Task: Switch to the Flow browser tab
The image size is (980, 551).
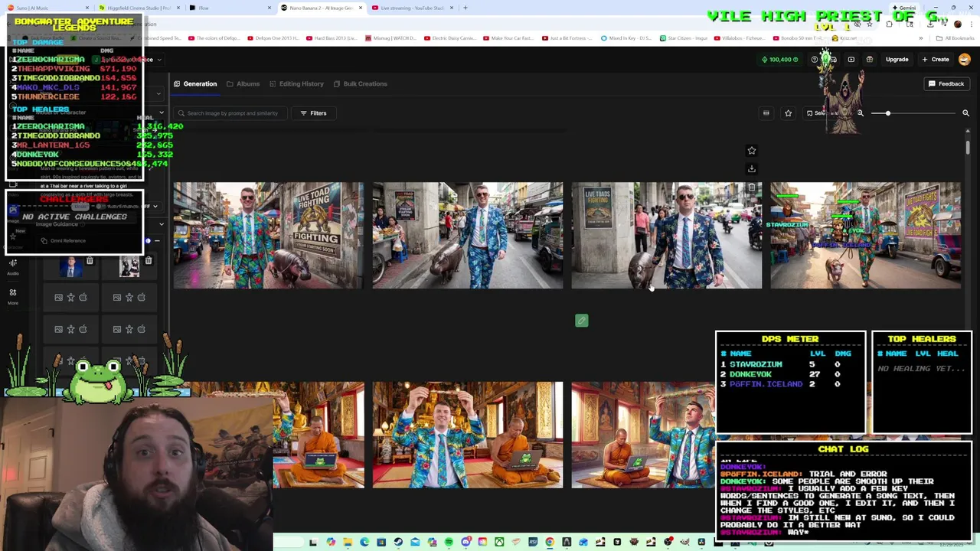Action: click(x=230, y=8)
